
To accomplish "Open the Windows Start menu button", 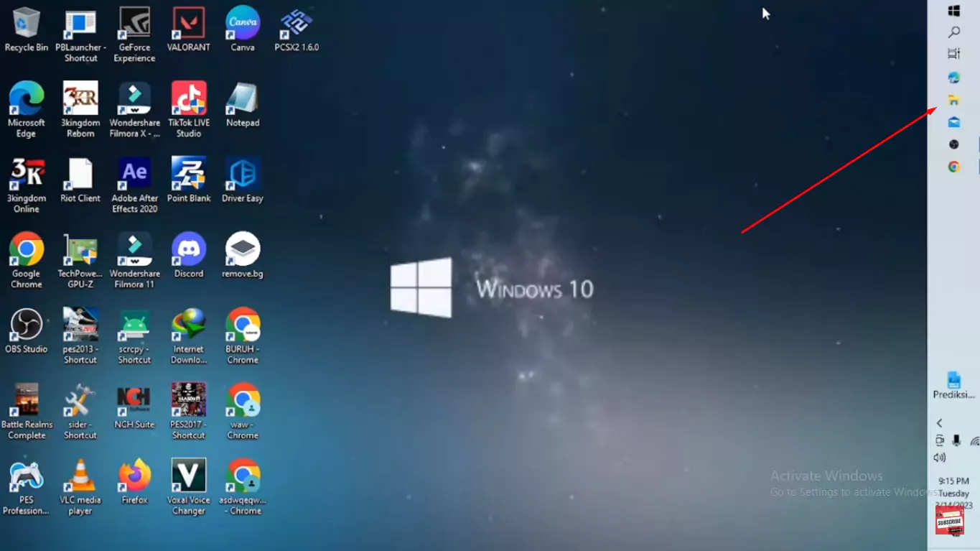I will [x=953, y=11].
